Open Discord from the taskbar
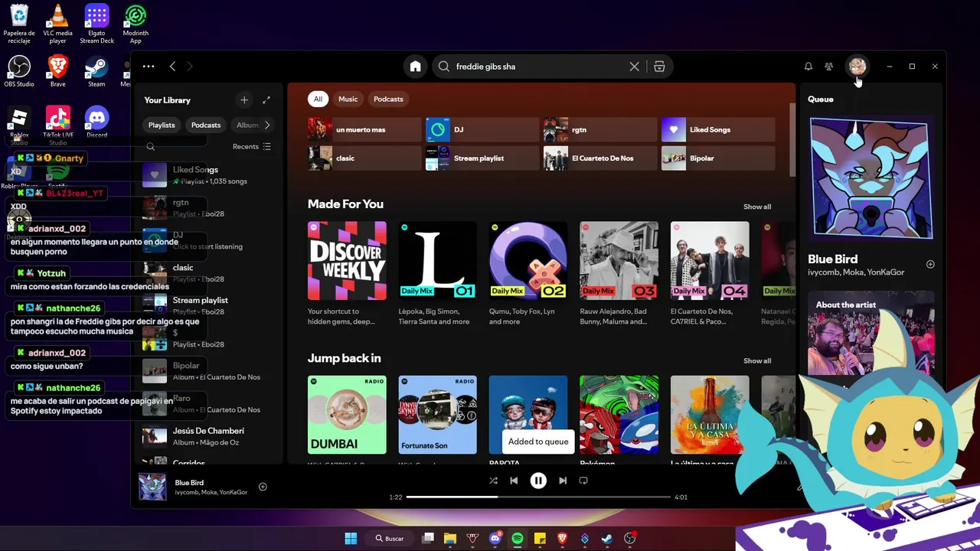 pos(495,538)
